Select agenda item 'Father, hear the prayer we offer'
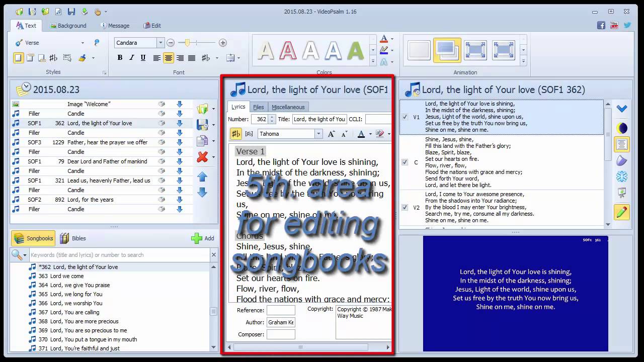The height and width of the screenshot is (362, 644). tap(102, 142)
